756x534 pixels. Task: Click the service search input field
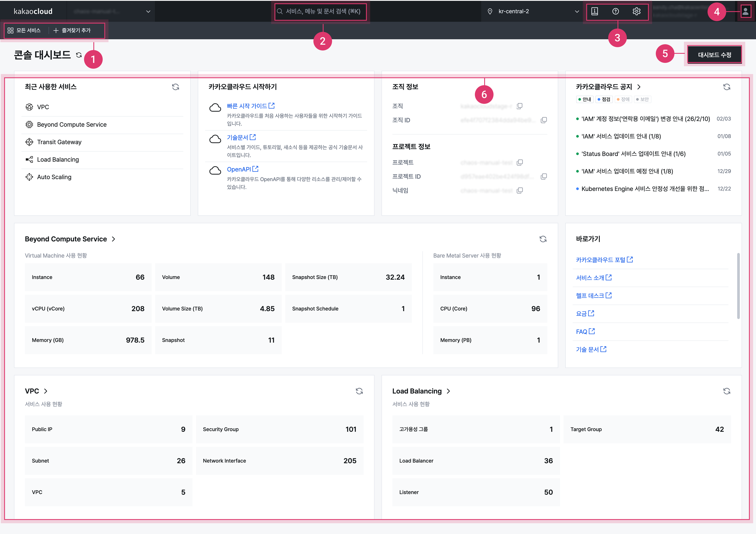[321, 12]
